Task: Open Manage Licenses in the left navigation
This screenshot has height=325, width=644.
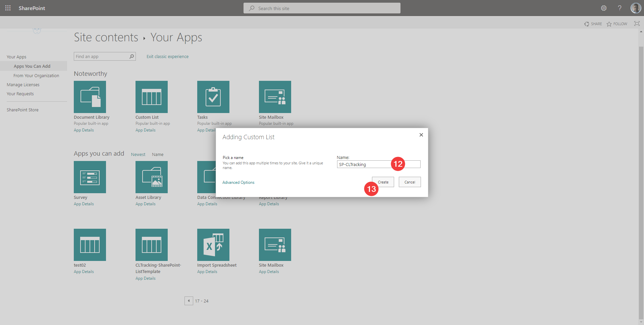Action: (23, 85)
